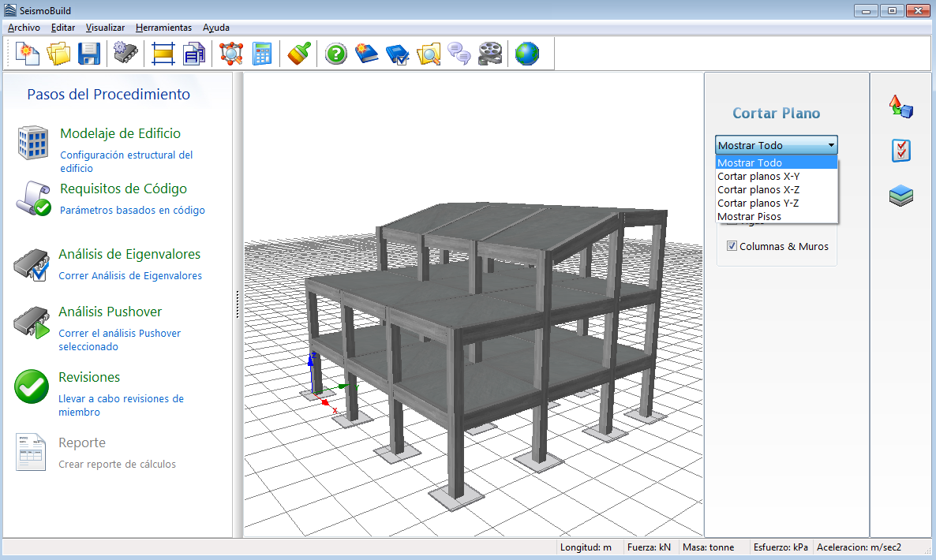
Task: Click the green question mark help icon
Action: (336, 54)
